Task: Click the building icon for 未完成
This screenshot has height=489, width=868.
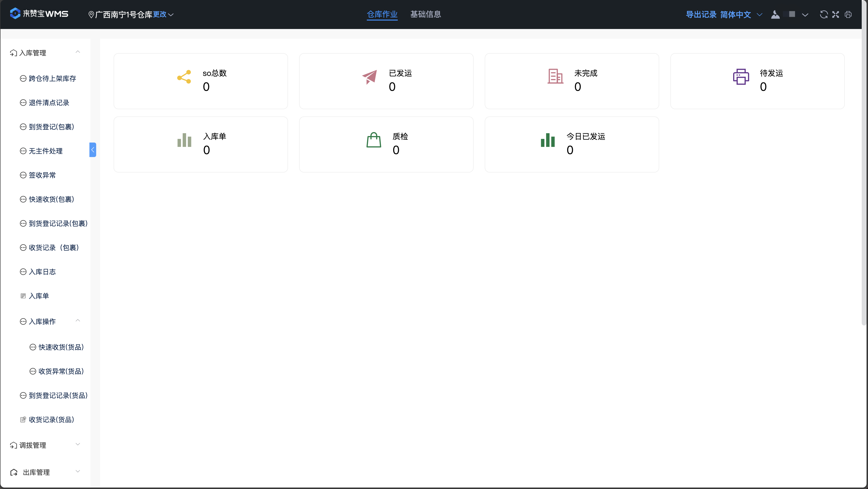Action: (555, 76)
